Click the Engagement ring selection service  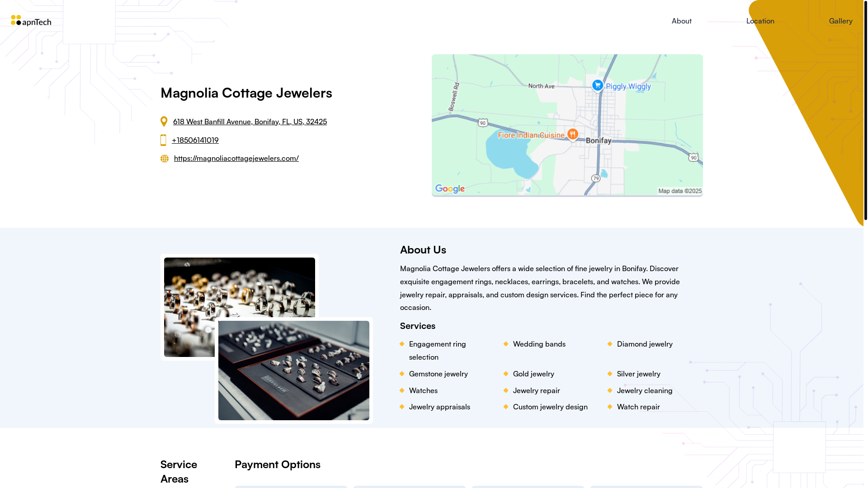click(x=438, y=350)
